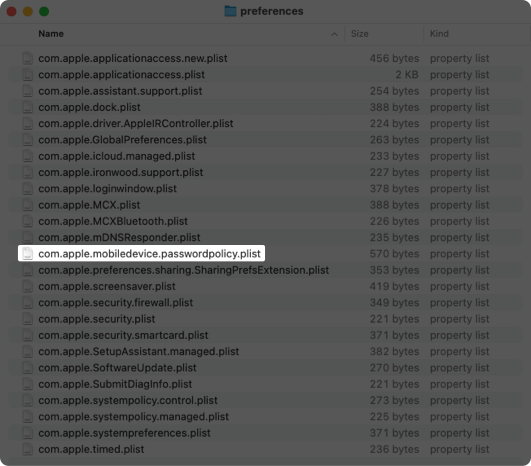
Task: Click the 382 bytes size value
Action: click(x=394, y=352)
